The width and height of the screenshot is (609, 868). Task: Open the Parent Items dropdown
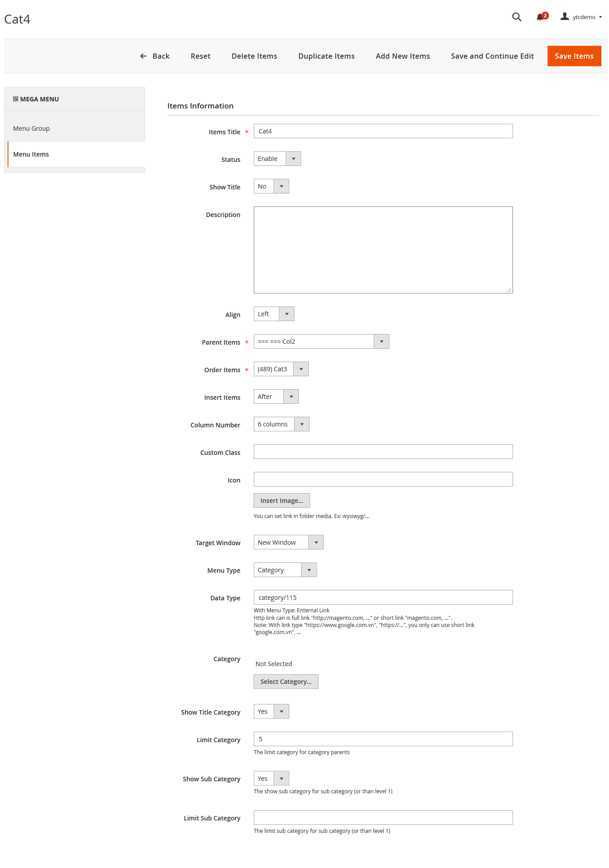[322, 342]
